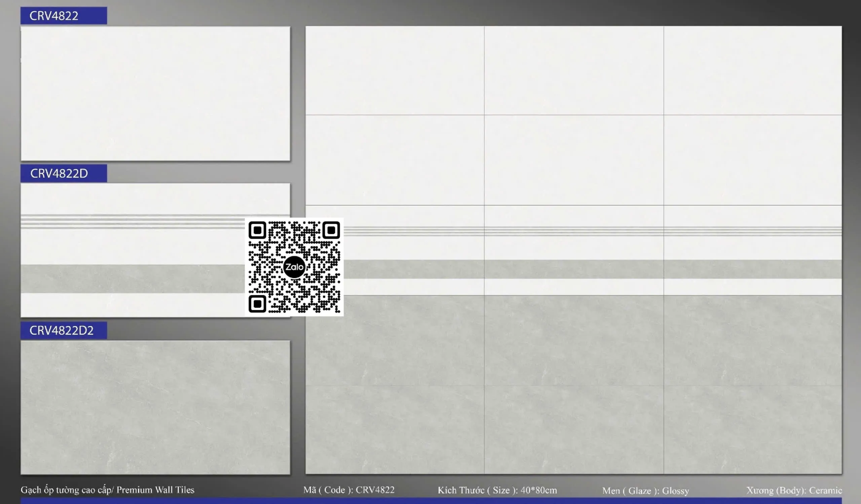
Task: Click bottom-left finder square of QR code
Action: click(257, 304)
